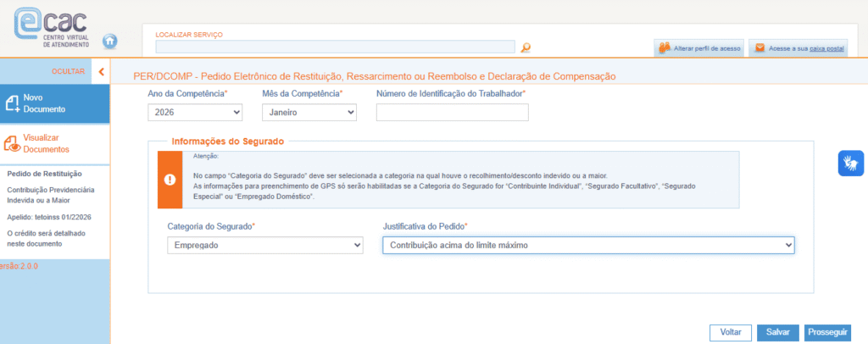Screen dimensions: 868x344
Task: Open the caixa postal link
Action: [827, 48]
